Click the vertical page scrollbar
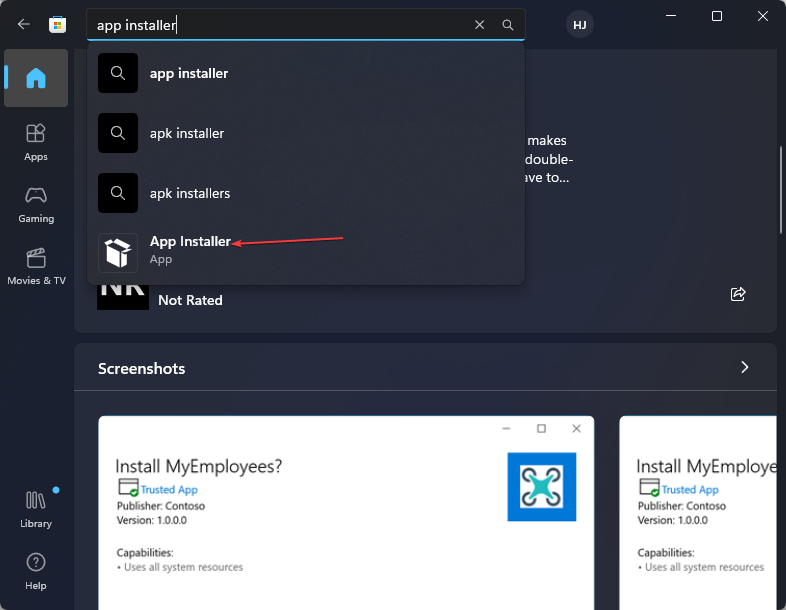The image size is (786, 610). 781,190
